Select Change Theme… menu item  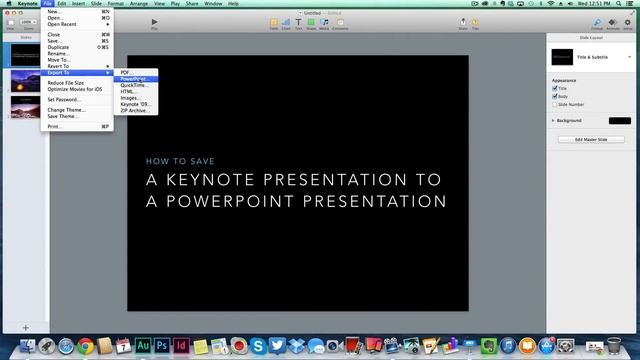coord(77,110)
